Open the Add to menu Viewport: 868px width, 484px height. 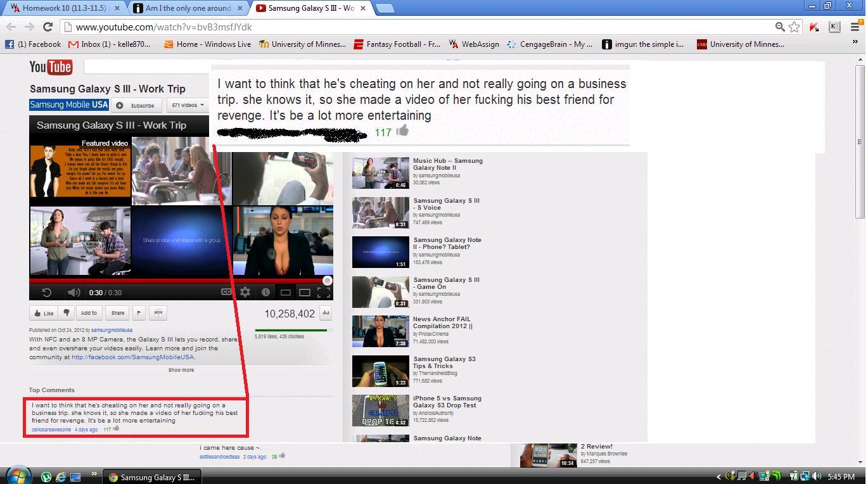pyautogui.click(x=89, y=313)
